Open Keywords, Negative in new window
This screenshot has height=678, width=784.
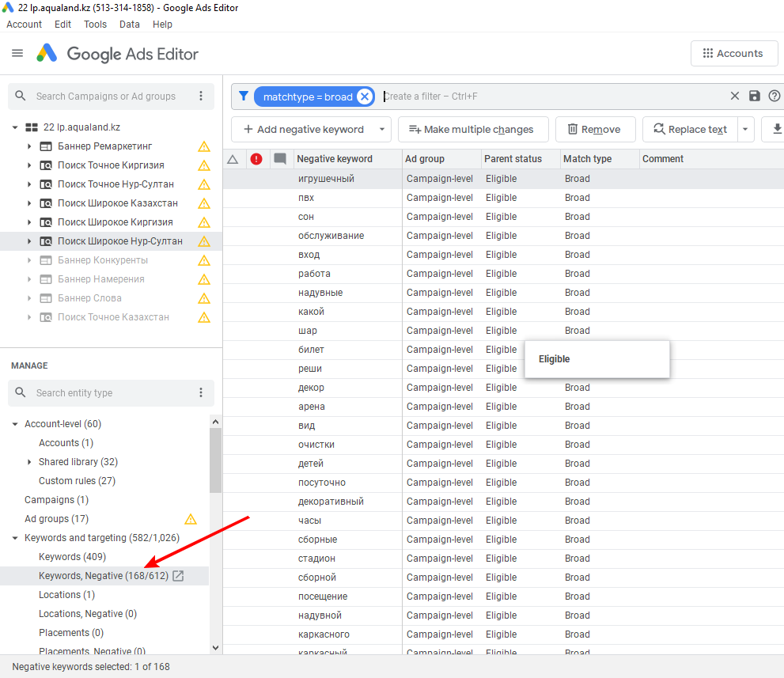click(x=178, y=576)
